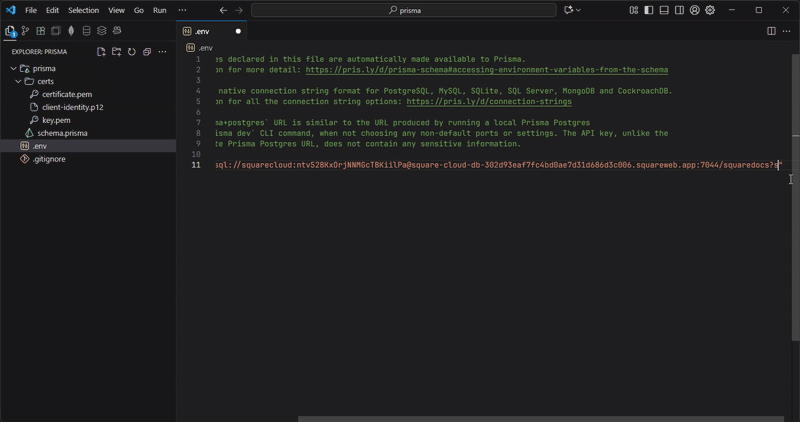800x422 pixels.
Task: Open the database cylinder icon view
Action: (x=86, y=31)
